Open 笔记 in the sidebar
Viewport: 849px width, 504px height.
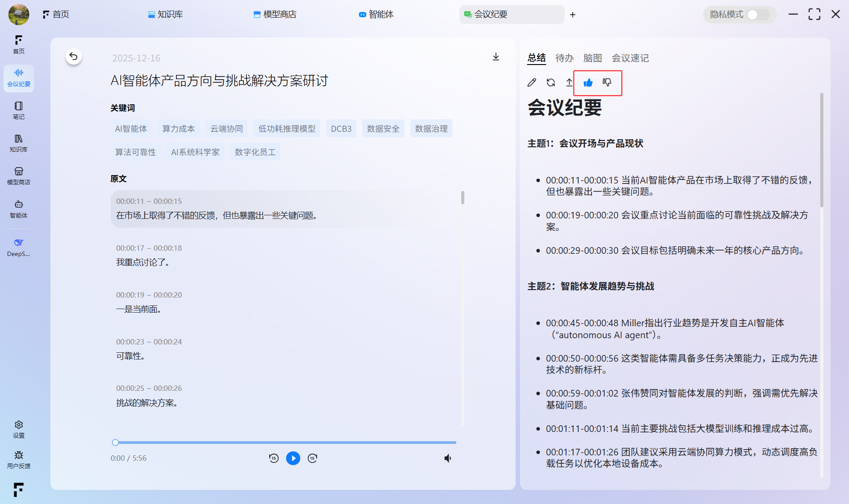tap(19, 111)
